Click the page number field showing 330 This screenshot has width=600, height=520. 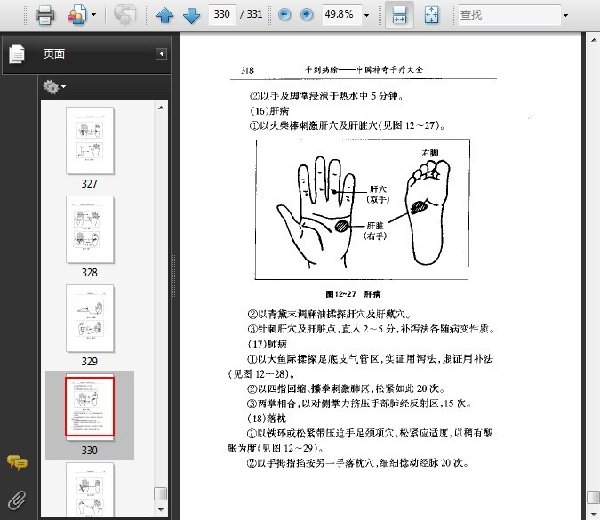[x=222, y=15]
